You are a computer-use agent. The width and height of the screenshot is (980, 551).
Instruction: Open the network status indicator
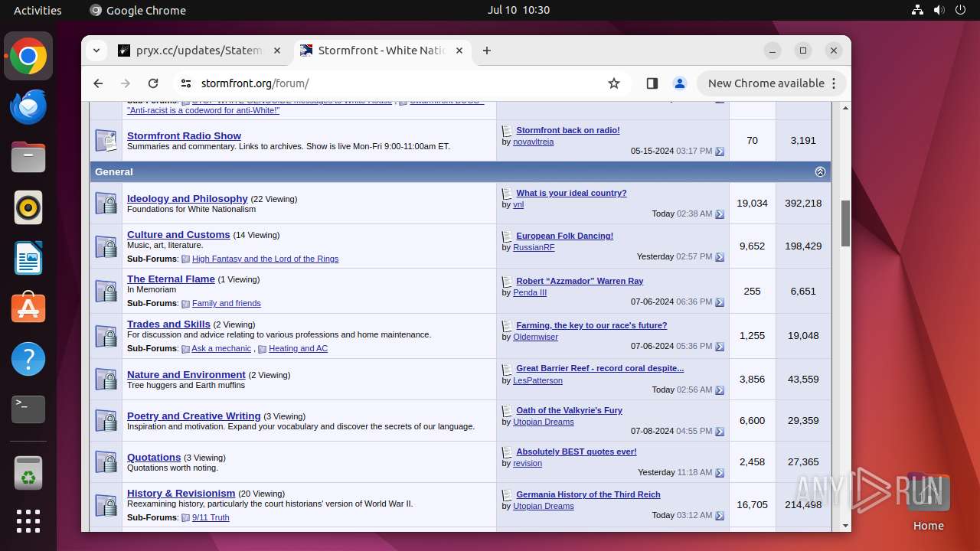917,10
